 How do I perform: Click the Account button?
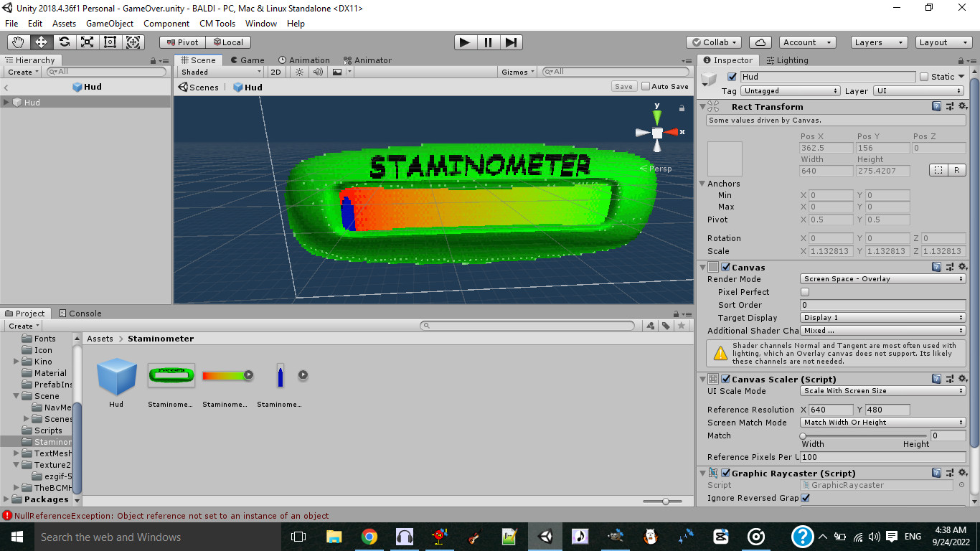[x=807, y=42]
